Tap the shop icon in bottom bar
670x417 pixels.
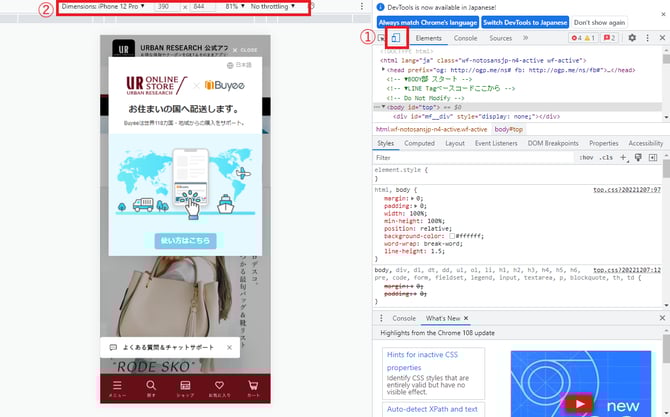coord(185,385)
